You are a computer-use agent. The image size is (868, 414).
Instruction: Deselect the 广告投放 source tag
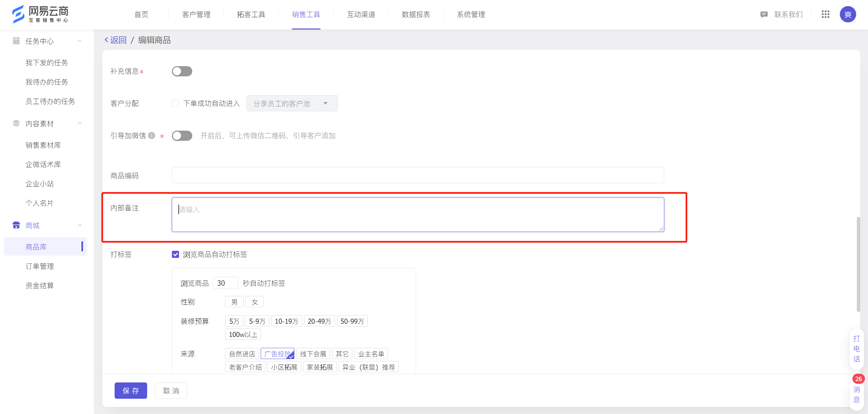click(x=277, y=354)
